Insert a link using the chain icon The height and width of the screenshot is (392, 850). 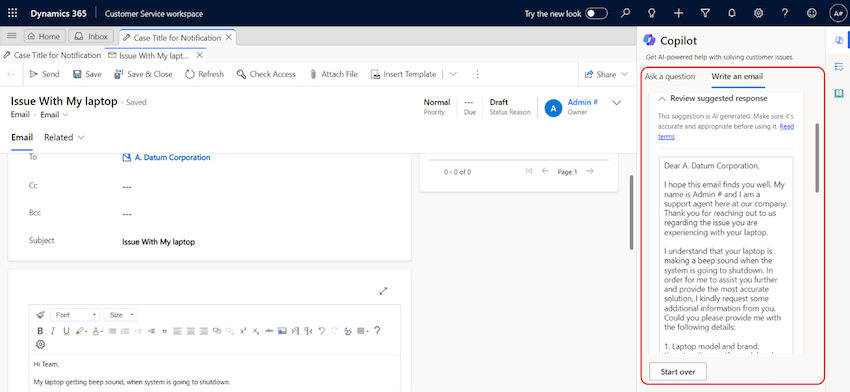click(217, 331)
